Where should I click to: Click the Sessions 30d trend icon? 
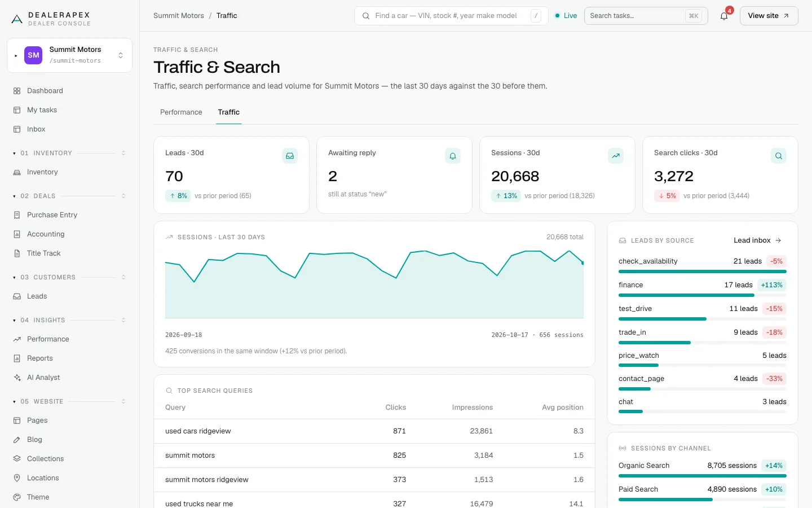pyautogui.click(x=616, y=156)
